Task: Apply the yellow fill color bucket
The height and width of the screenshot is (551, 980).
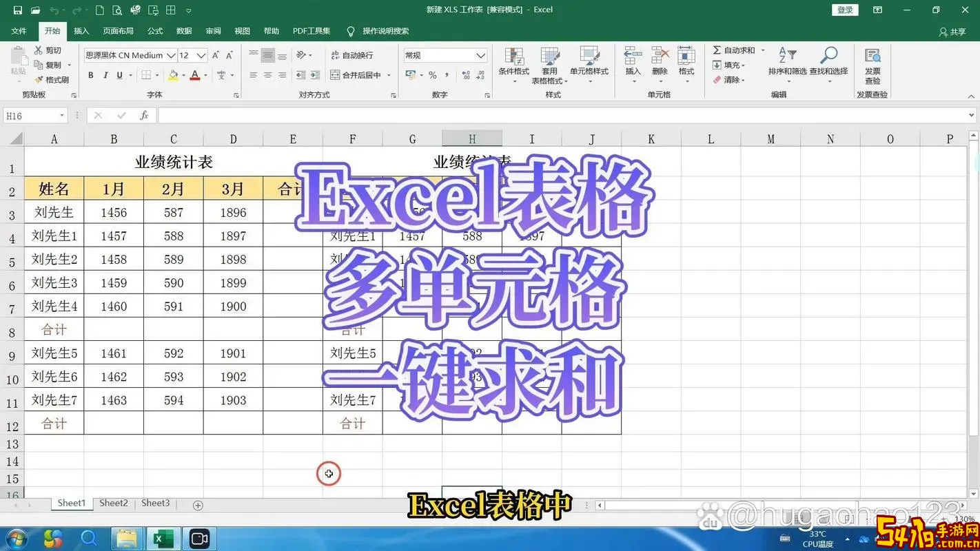Action: point(172,75)
